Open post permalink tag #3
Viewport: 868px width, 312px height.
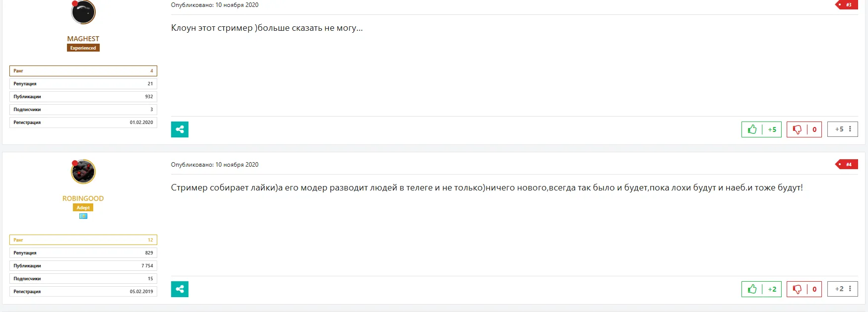tap(847, 5)
